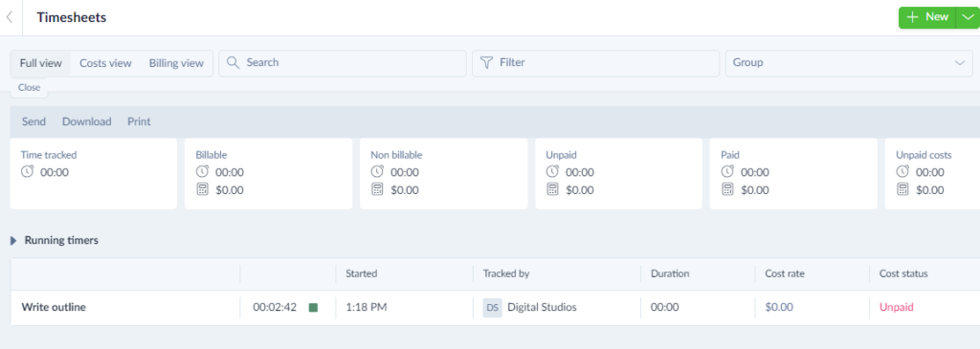Stop the running timer with green square
980x349 pixels.
[313, 307]
